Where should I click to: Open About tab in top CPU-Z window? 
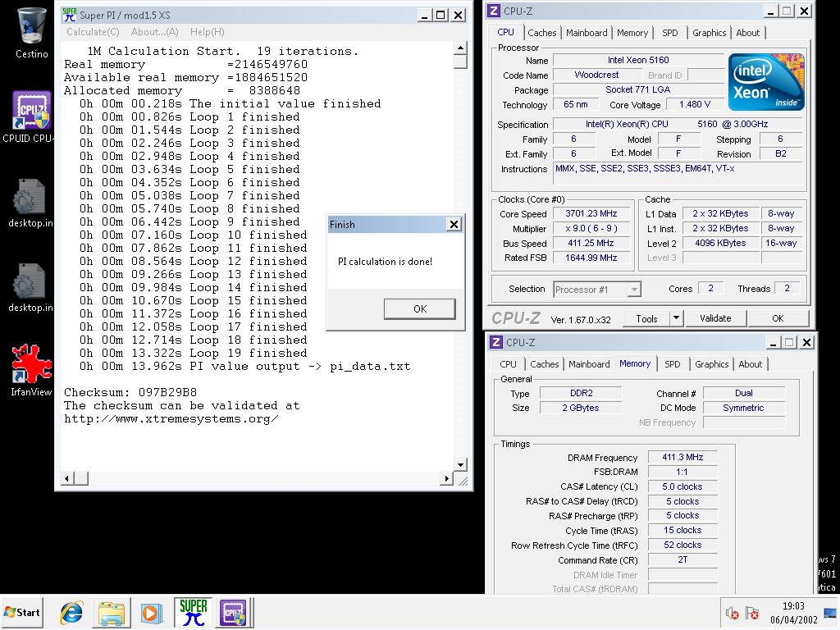747,33
